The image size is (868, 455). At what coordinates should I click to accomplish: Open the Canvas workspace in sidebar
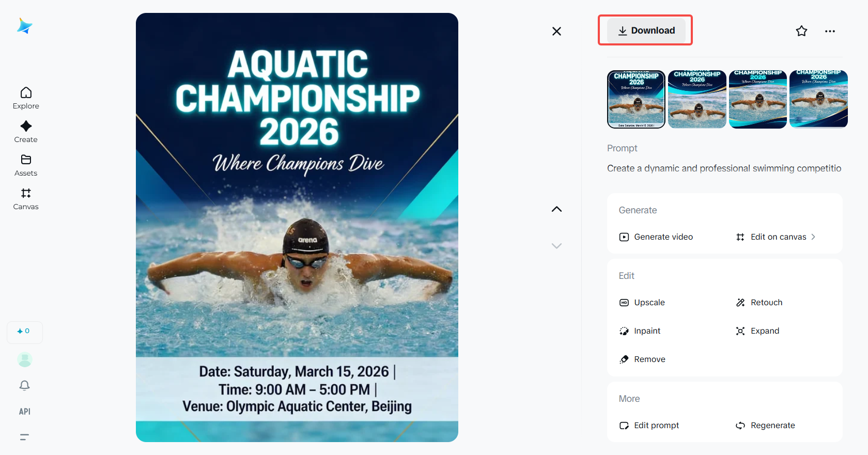pyautogui.click(x=26, y=198)
